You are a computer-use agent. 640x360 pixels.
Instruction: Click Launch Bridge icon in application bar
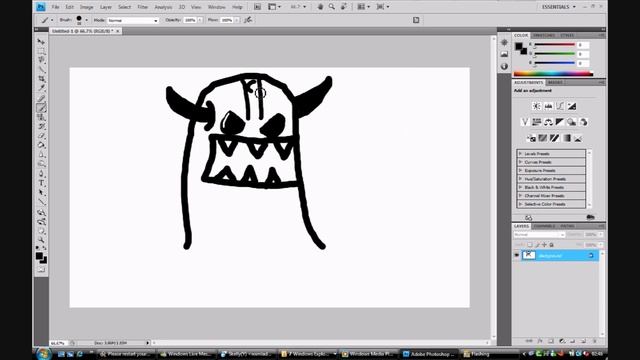tap(258, 7)
